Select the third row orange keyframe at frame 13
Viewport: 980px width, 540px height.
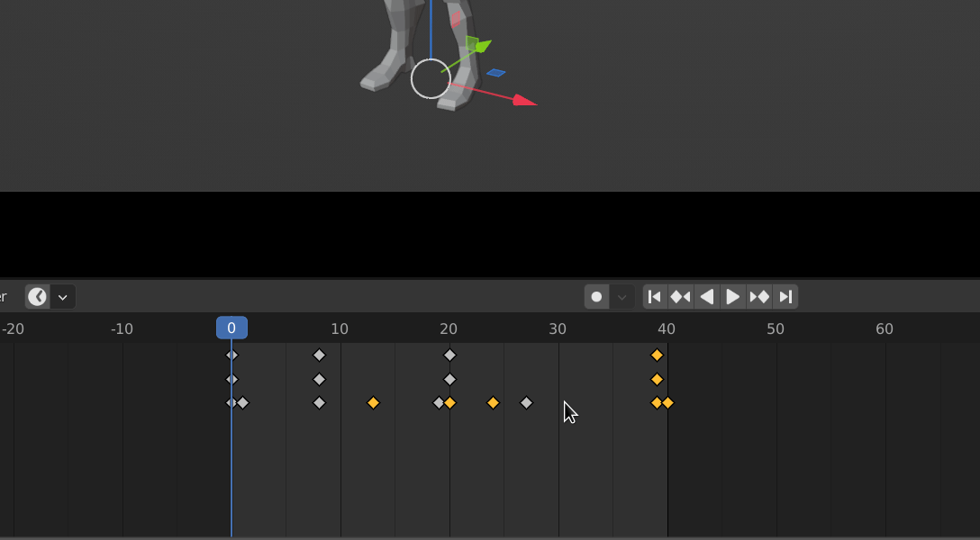[x=373, y=402]
